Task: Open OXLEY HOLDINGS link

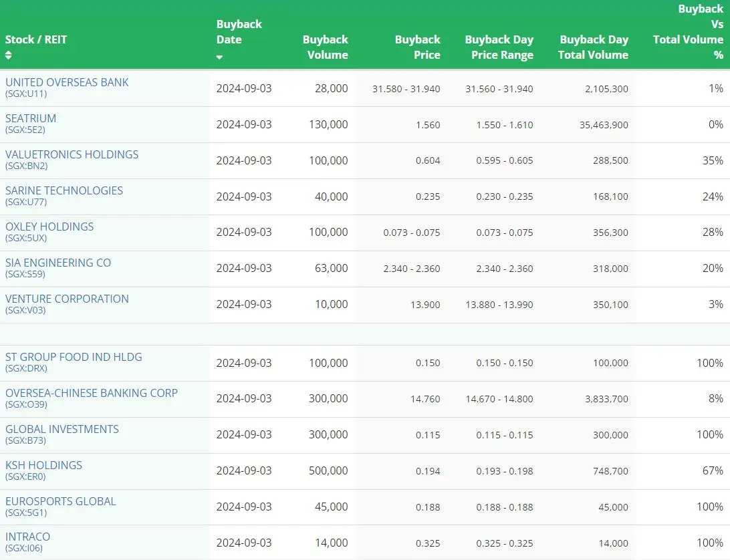Action: (49, 227)
